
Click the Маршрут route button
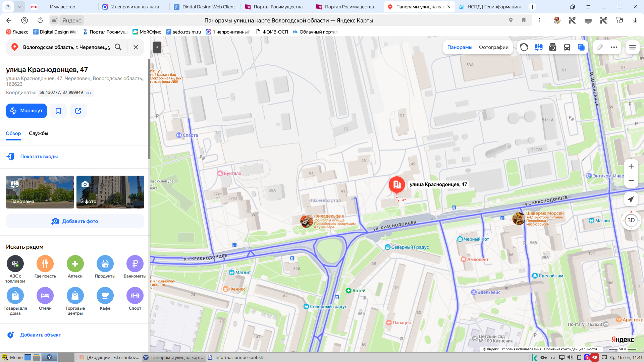pos(26,111)
